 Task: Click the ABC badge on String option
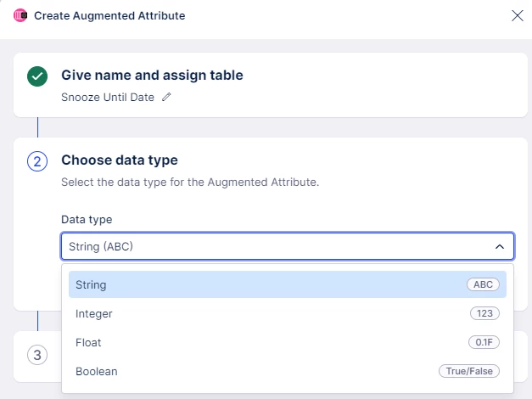[483, 285]
